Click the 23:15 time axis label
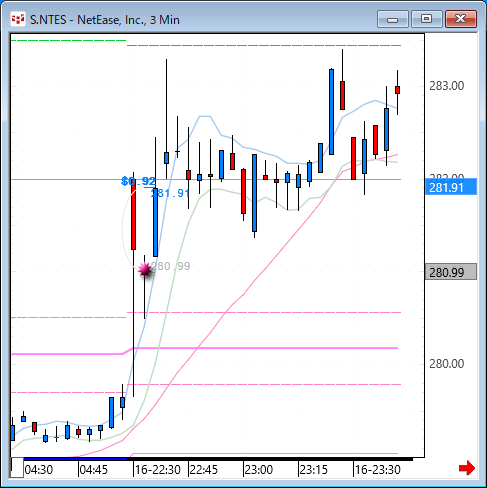This screenshot has width=487, height=488. pos(313,470)
